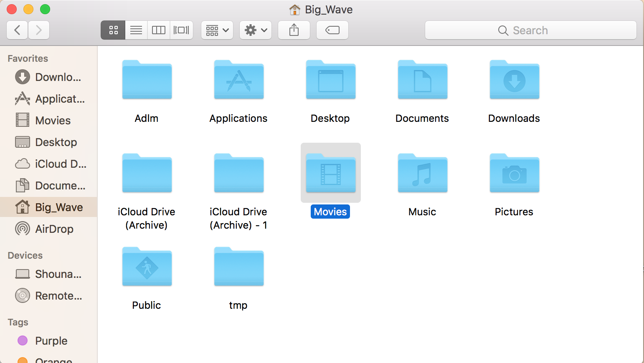Screen dimensions: 644x363
Task: Select Movies in the sidebar
Action: [x=48, y=121]
